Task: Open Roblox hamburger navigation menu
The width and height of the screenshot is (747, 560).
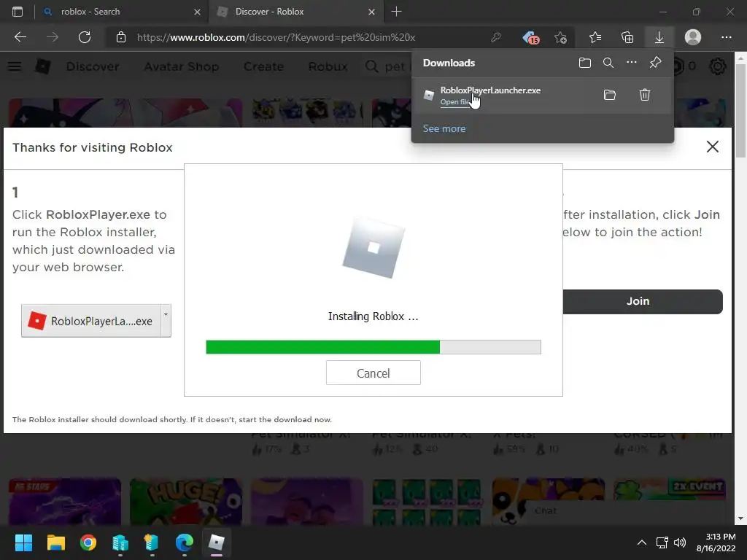Action: click(x=15, y=66)
